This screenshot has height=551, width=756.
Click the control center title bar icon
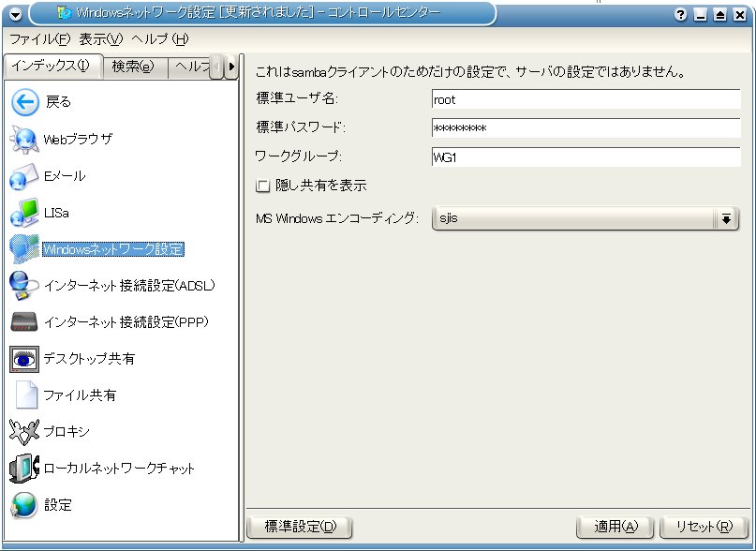[65, 13]
